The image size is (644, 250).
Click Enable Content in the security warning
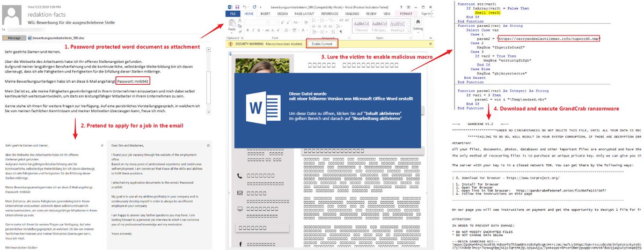322,43
